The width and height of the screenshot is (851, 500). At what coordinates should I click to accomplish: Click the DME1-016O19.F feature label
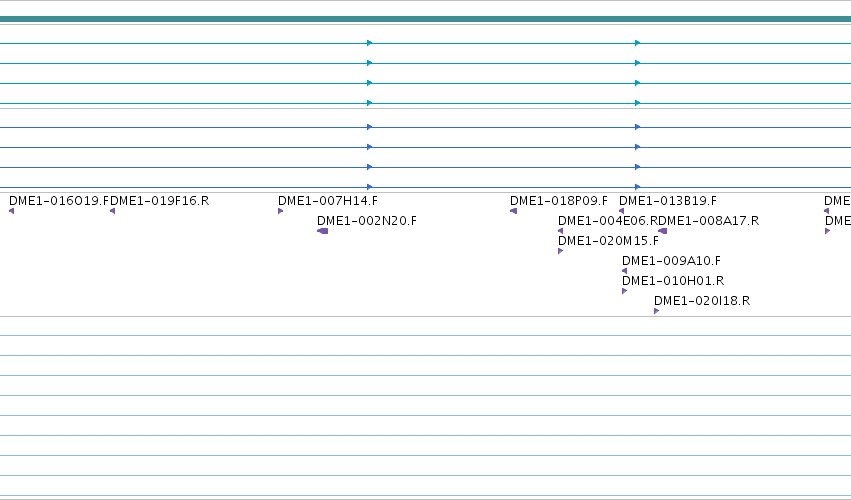pyautogui.click(x=60, y=201)
